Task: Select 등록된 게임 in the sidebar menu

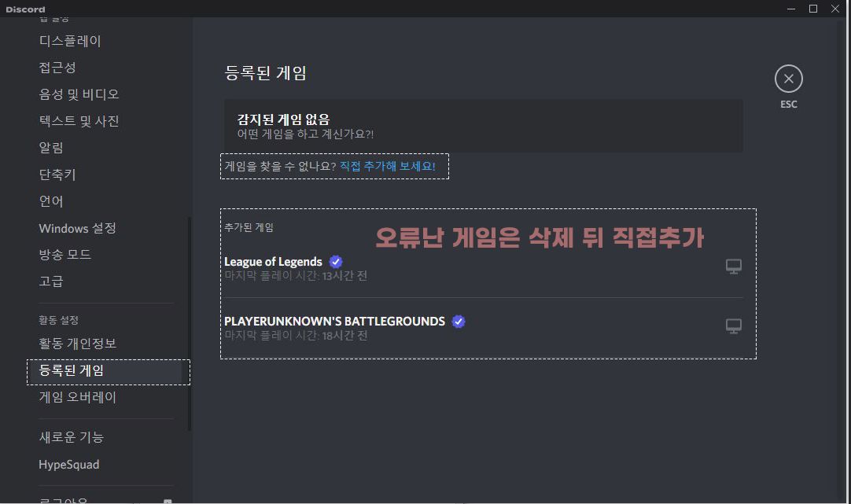Action: pyautogui.click(x=72, y=370)
